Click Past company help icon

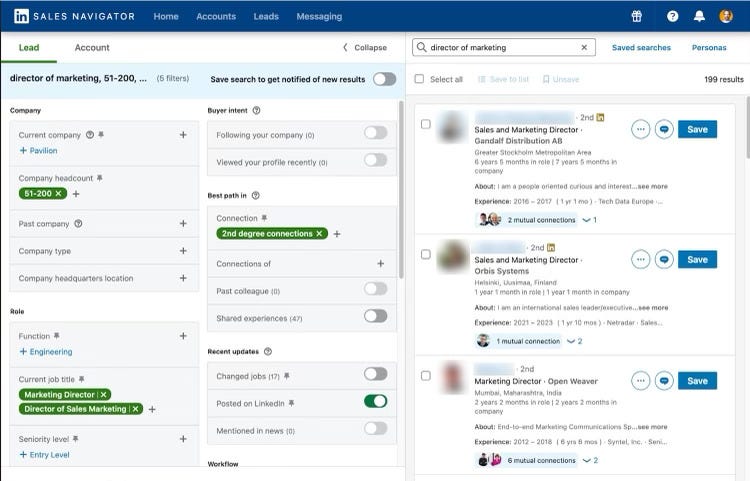coord(78,223)
